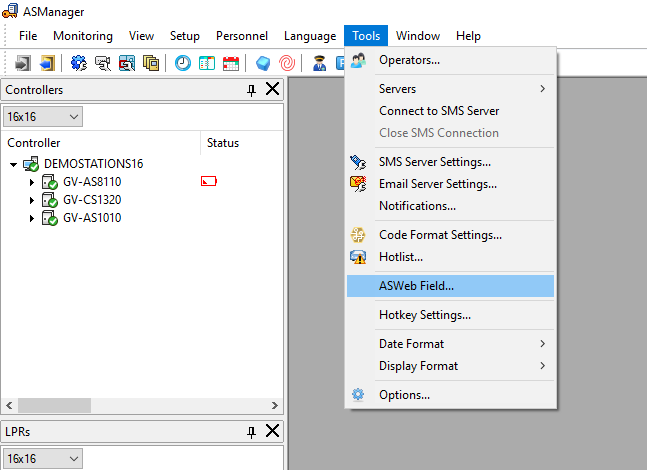Click the logout blue-arrow toolbar icon
This screenshot has height=470, width=647.
click(x=47, y=63)
